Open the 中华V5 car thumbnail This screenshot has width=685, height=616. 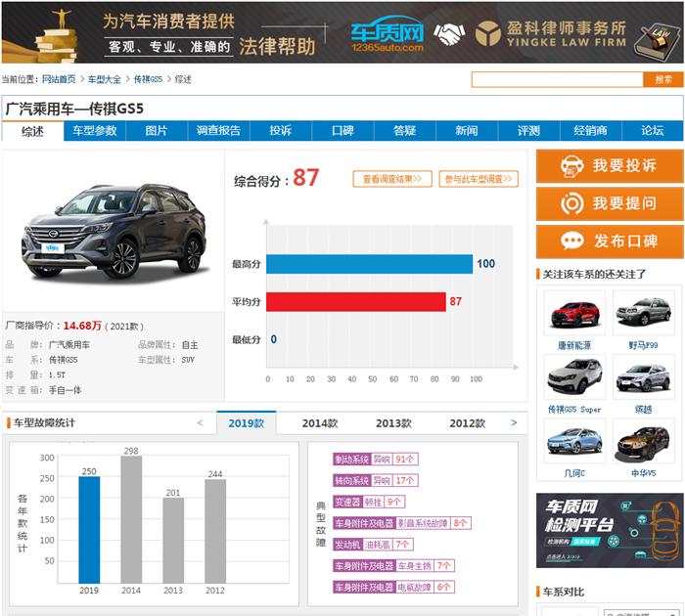644,441
